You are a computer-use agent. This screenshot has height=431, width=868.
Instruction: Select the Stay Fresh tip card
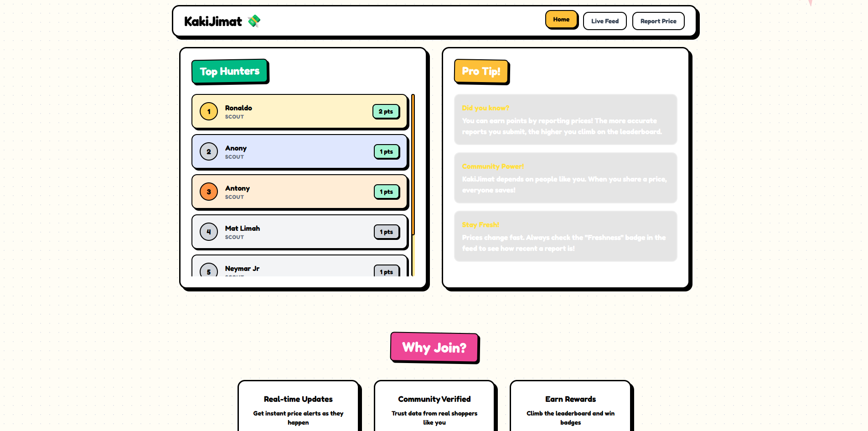pos(565,236)
